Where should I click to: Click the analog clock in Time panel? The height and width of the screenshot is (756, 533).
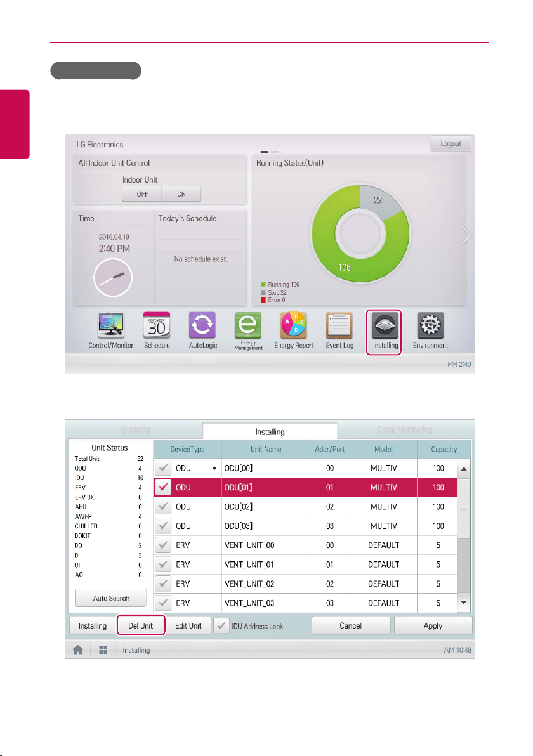[113, 278]
